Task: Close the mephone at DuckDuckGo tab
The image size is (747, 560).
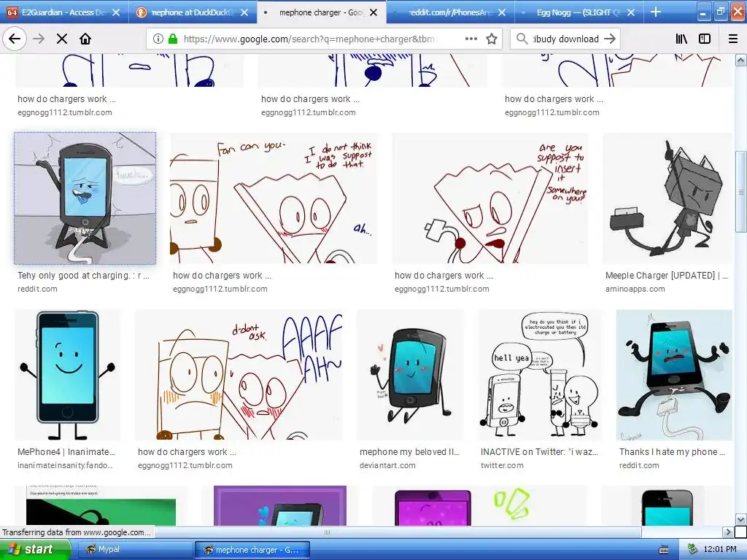Action: pyautogui.click(x=244, y=12)
